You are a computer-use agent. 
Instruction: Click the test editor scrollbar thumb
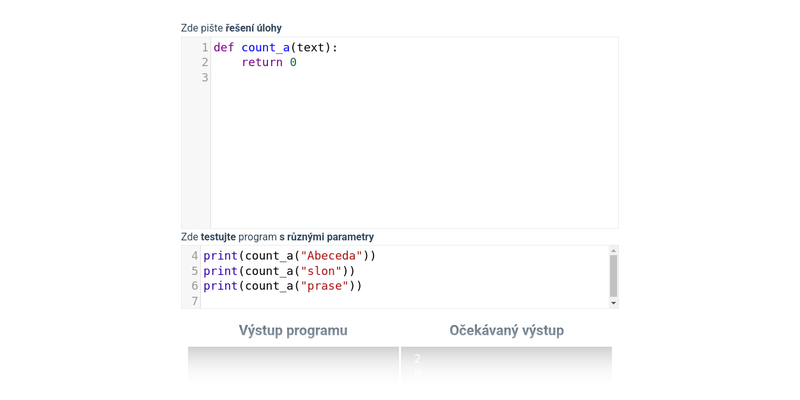(x=613, y=274)
